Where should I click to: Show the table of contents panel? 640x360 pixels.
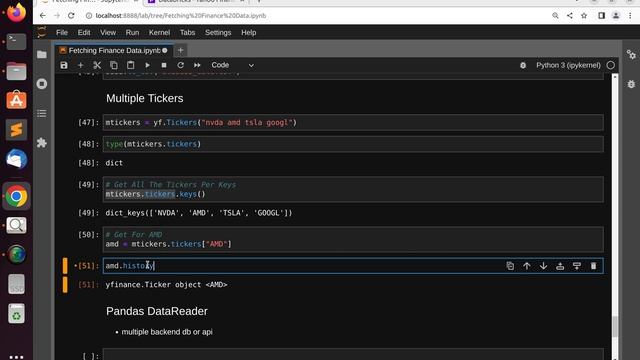point(42,113)
